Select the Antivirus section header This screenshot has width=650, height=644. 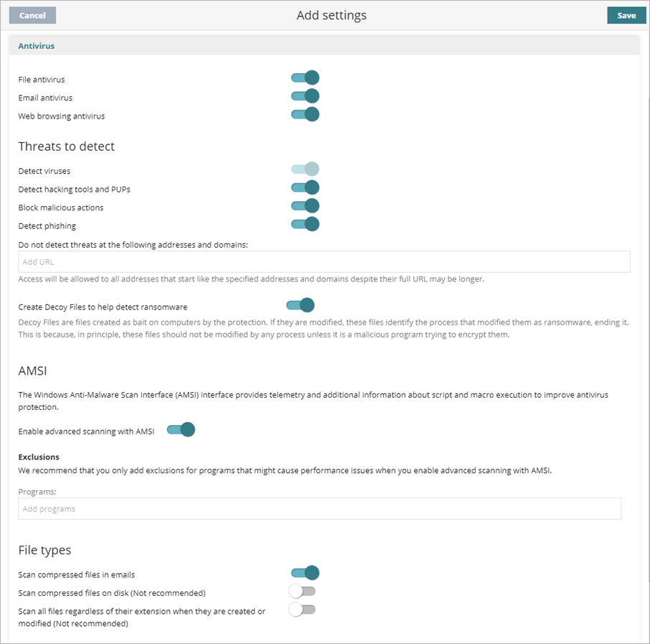coord(36,45)
